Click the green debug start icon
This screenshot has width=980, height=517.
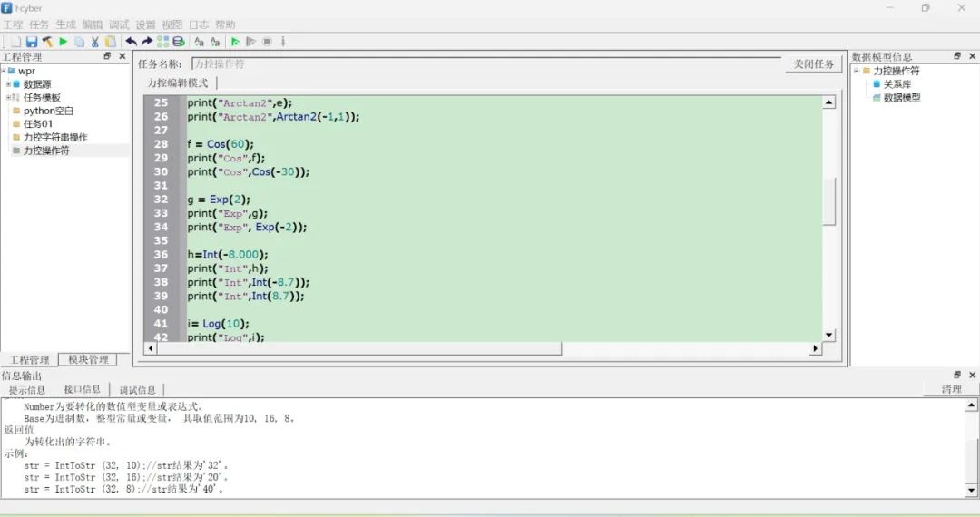pyautogui.click(x=235, y=42)
